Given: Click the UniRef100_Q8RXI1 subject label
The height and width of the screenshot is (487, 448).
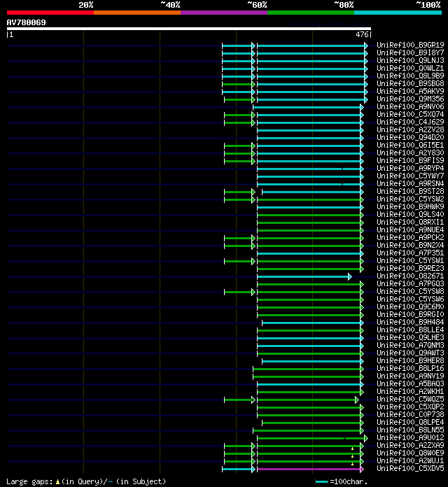Looking at the screenshot, I should click(410, 223).
